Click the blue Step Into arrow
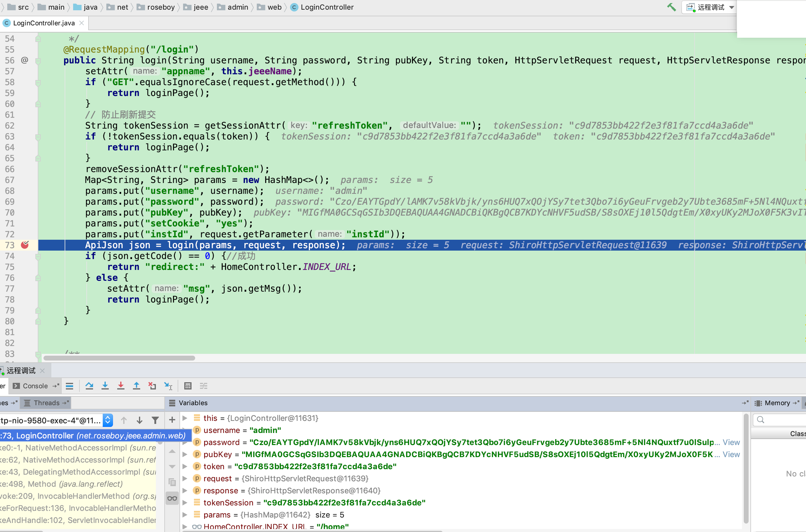The image size is (806, 532). (105, 386)
